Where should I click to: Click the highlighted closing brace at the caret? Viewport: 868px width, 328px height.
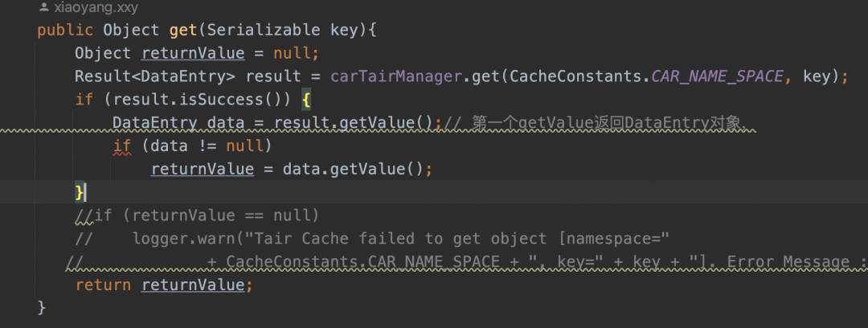tap(79, 192)
